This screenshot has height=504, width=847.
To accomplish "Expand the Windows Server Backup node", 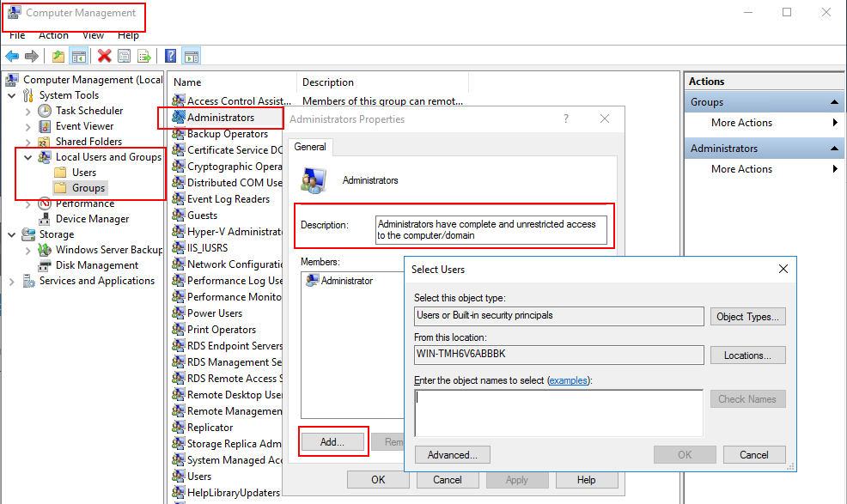I will (x=28, y=251).
